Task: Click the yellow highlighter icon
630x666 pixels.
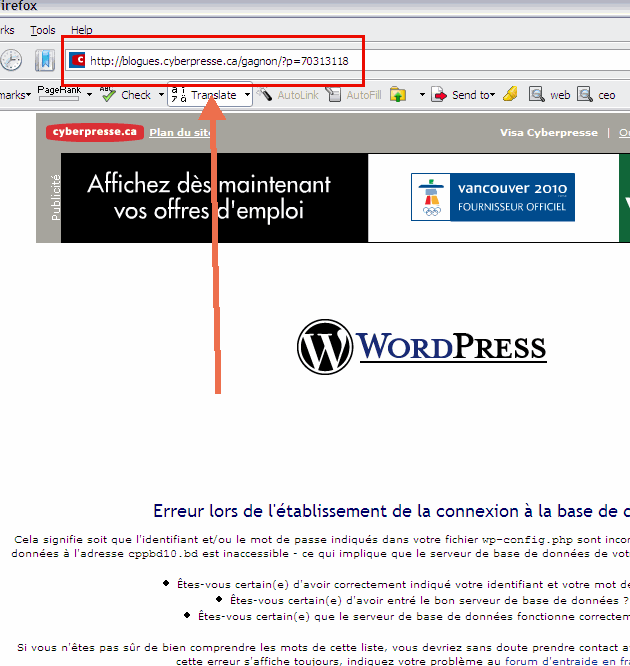Action: [x=510, y=95]
